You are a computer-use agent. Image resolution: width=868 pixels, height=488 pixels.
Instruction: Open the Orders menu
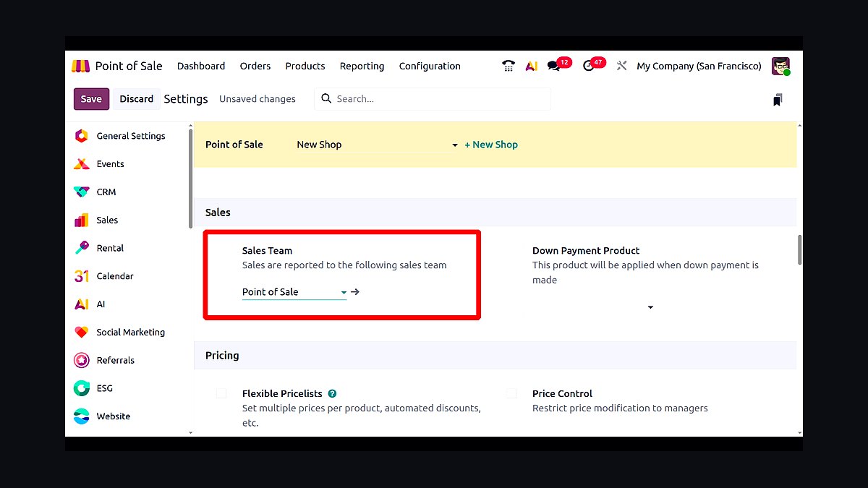(255, 66)
